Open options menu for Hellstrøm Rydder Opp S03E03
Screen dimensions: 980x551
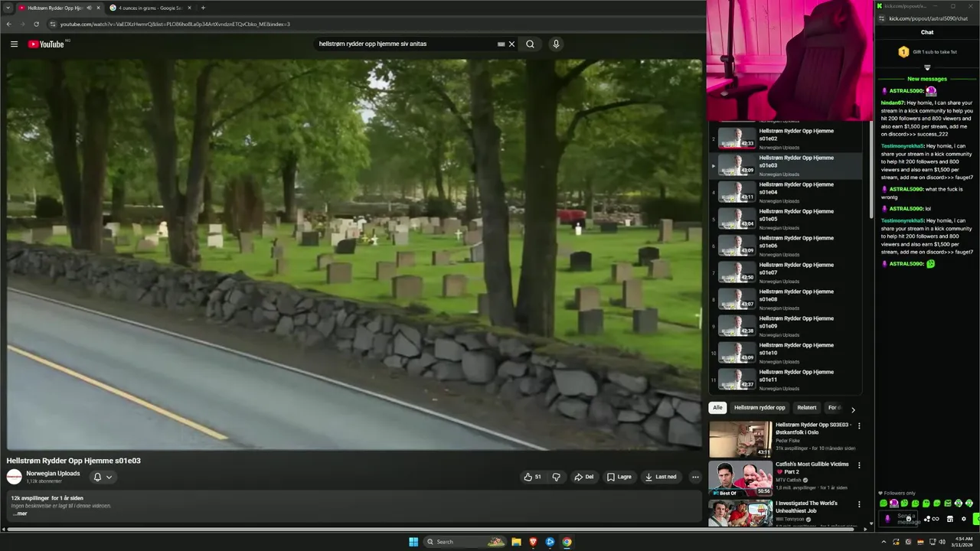pyautogui.click(x=859, y=425)
